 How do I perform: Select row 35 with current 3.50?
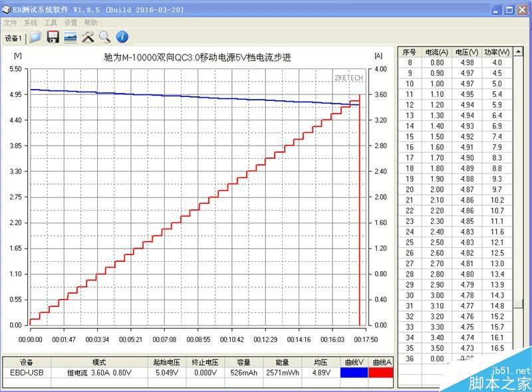(455, 348)
